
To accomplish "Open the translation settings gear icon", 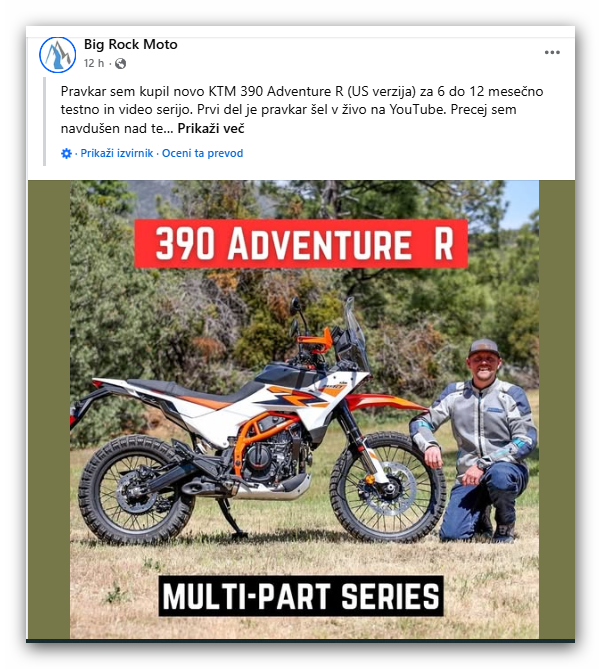I will click(x=67, y=153).
